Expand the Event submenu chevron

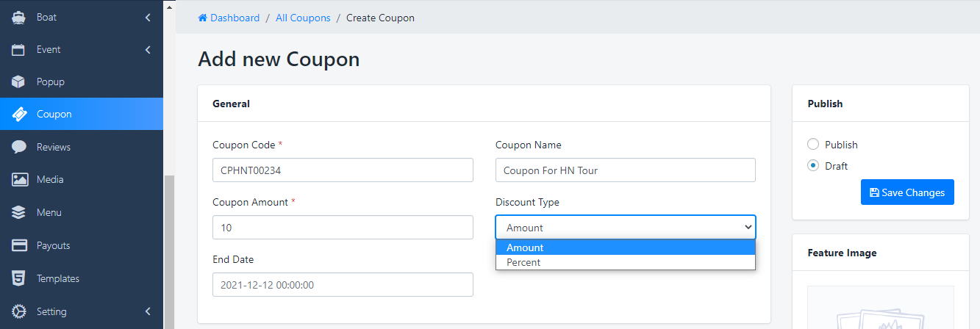pos(148,50)
